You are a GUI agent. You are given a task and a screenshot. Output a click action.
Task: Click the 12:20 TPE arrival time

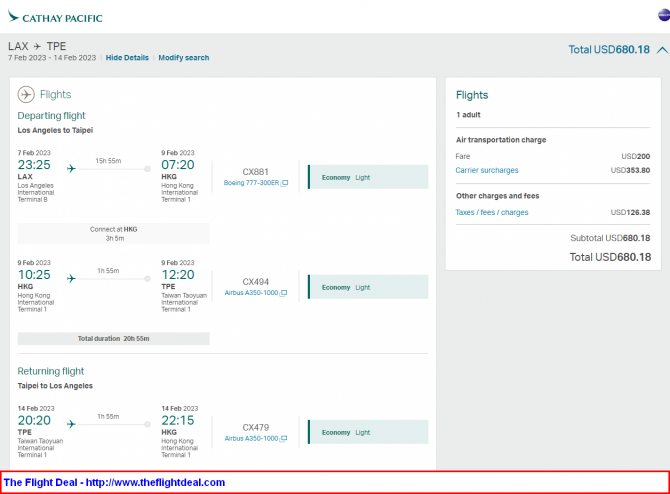(178, 274)
